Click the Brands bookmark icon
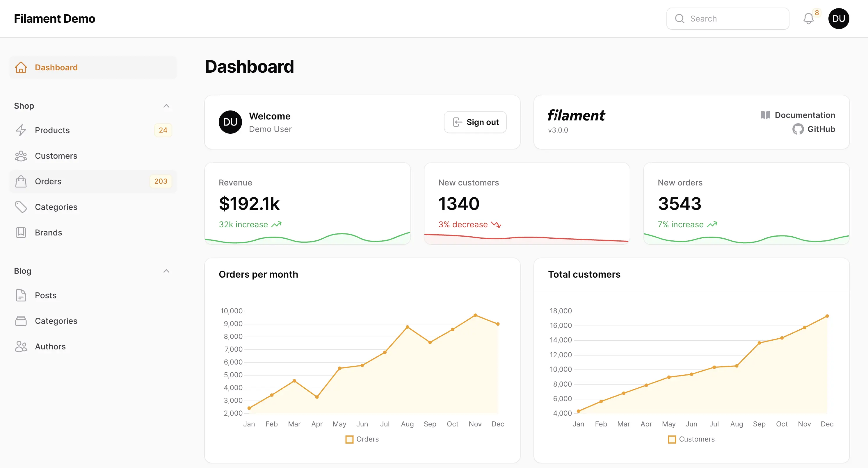Screen dimensions: 868x468 [x=21, y=232]
